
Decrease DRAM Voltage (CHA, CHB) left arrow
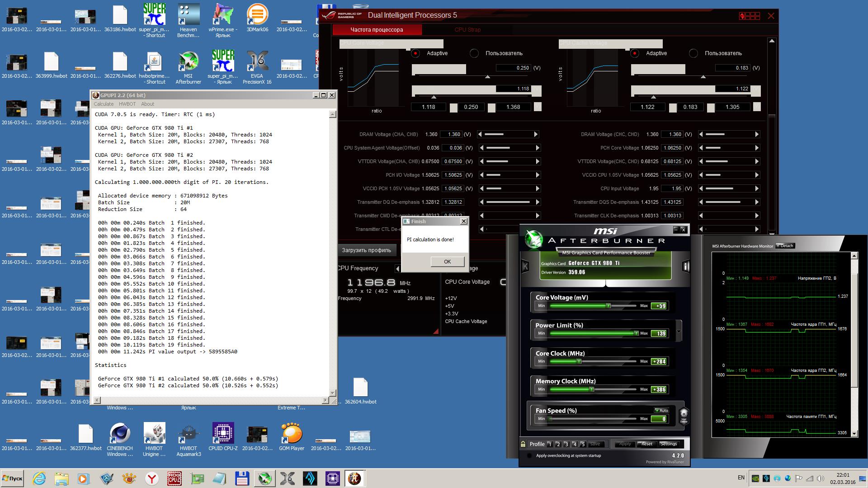tap(480, 134)
